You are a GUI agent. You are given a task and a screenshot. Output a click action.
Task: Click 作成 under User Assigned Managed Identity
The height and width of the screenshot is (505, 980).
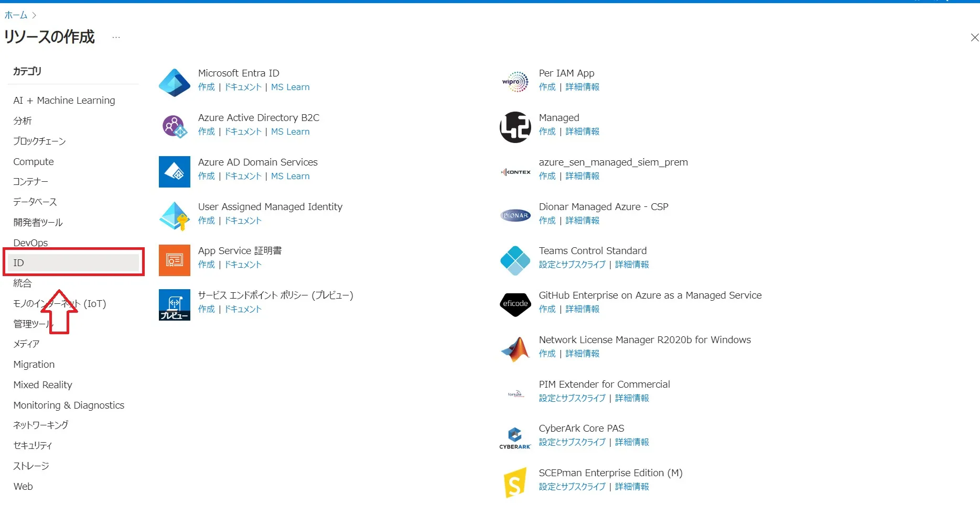(x=207, y=221)
